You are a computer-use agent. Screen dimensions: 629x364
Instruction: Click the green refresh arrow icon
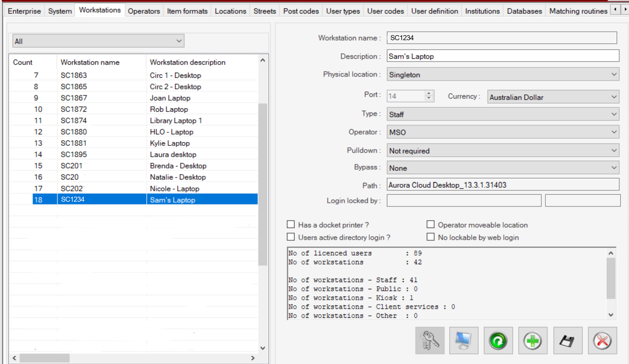click(498, 340)
